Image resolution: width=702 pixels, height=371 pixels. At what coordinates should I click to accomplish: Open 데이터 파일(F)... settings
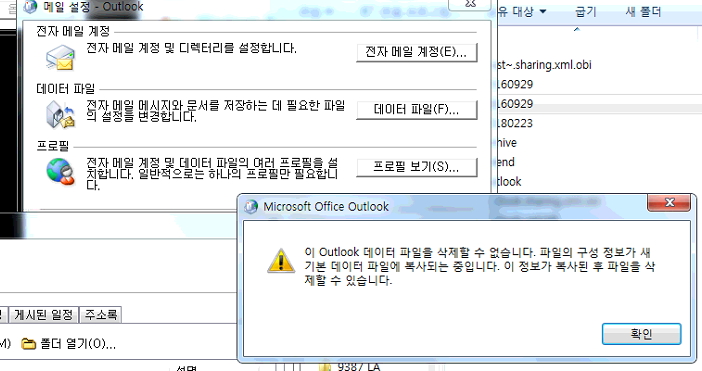416,110
